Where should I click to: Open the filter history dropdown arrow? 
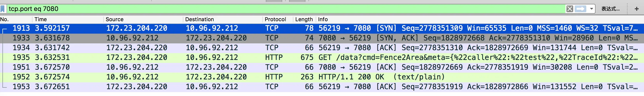point(591,9)
